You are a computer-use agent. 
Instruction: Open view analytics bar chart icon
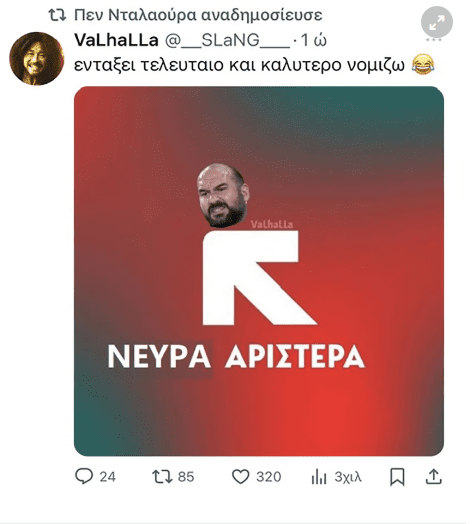[x=319, y=477]
